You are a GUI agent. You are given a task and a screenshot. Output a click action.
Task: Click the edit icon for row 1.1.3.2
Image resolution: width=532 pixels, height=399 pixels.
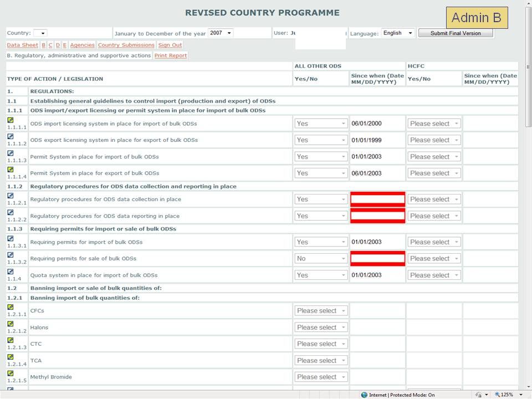(x=11, y=255)
